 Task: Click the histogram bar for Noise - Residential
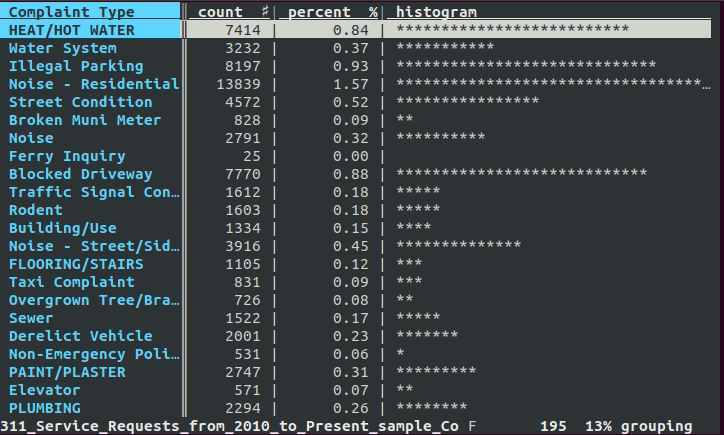click(x=553, y=83)
